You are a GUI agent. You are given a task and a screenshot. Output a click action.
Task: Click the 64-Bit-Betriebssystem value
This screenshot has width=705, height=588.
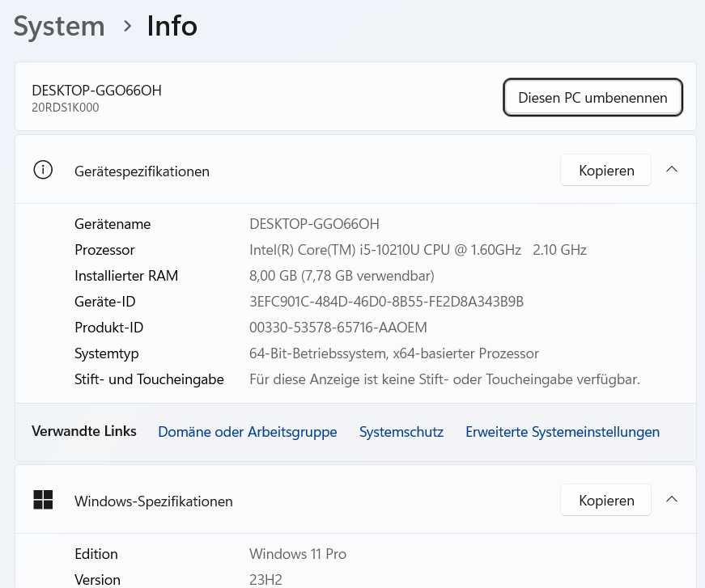(394, 353)
